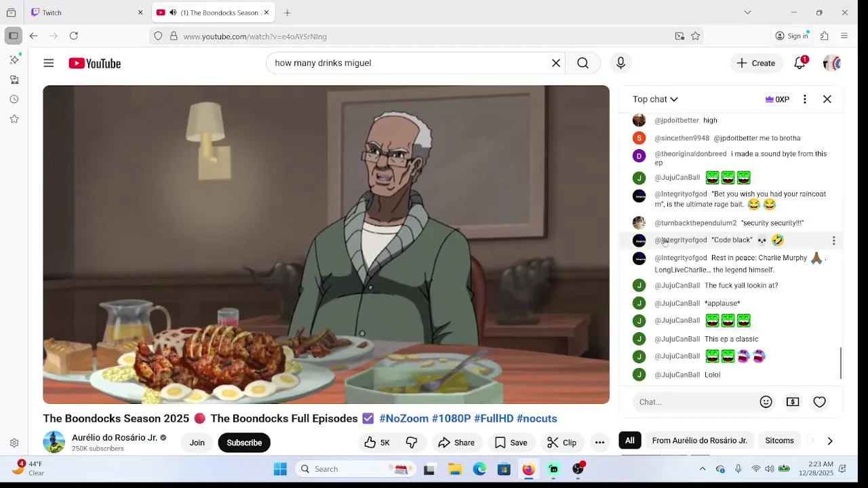Bookmark this page with the star
The width and height of the screenshot is (868, 488).
point(696,36)
